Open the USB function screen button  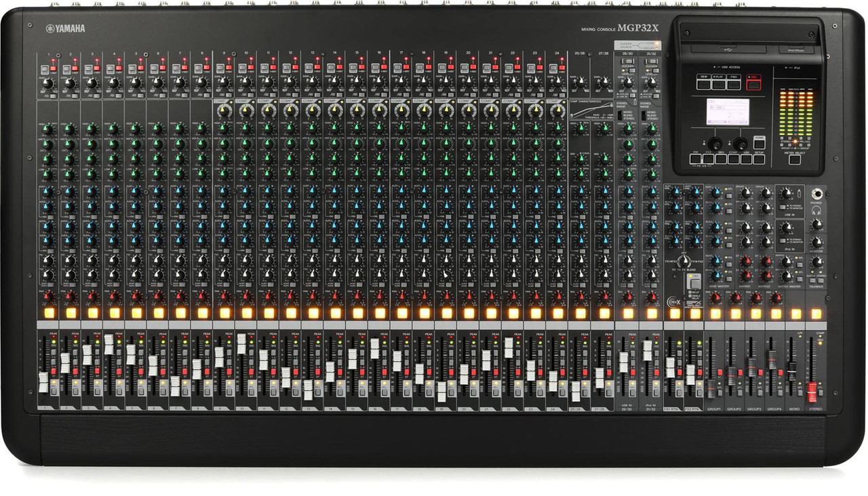click(x=747, y=159)
